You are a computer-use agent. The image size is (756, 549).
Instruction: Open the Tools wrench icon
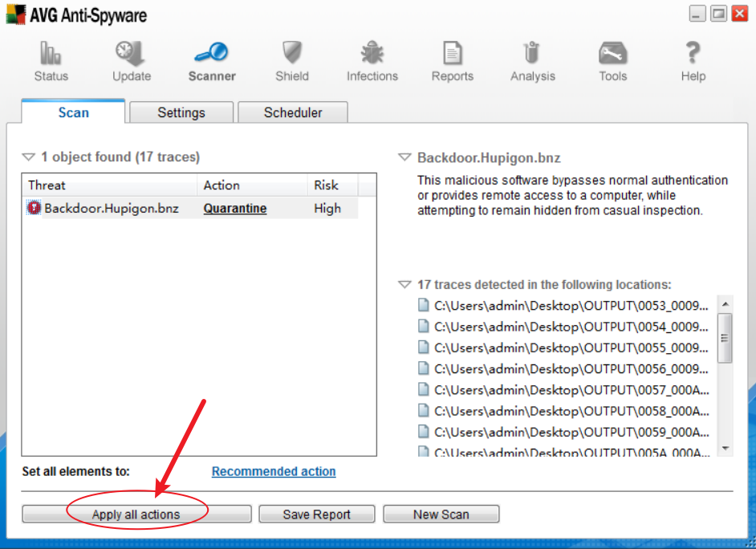point(613,53)
